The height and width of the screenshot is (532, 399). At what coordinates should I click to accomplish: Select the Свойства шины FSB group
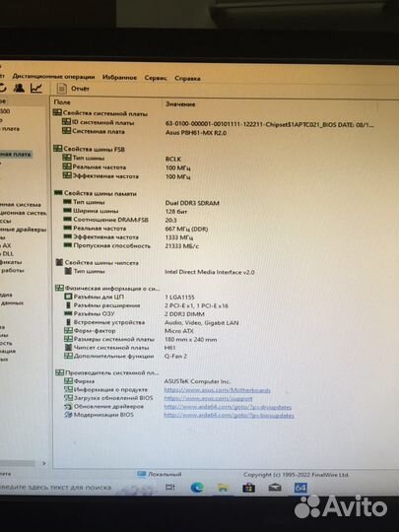[x=90, y=149]
